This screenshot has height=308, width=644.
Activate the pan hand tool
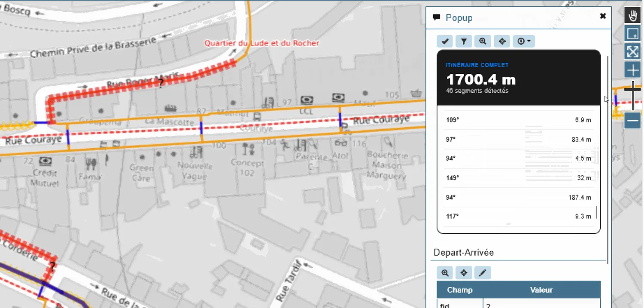pyautogui.click(x=632, y=16)
